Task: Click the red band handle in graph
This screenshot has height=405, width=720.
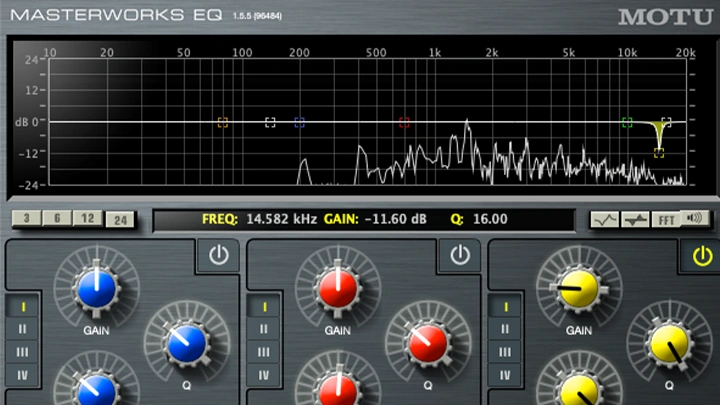Action: tap(404, 123)
